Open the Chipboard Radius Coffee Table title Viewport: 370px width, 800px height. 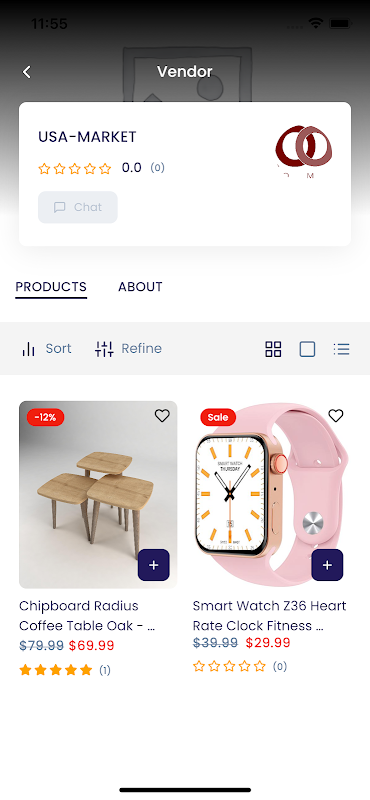tap(87, 616)
